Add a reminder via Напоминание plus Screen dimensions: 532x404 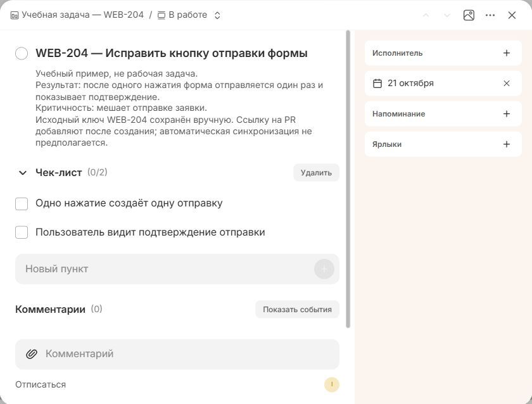coord(507,113)
